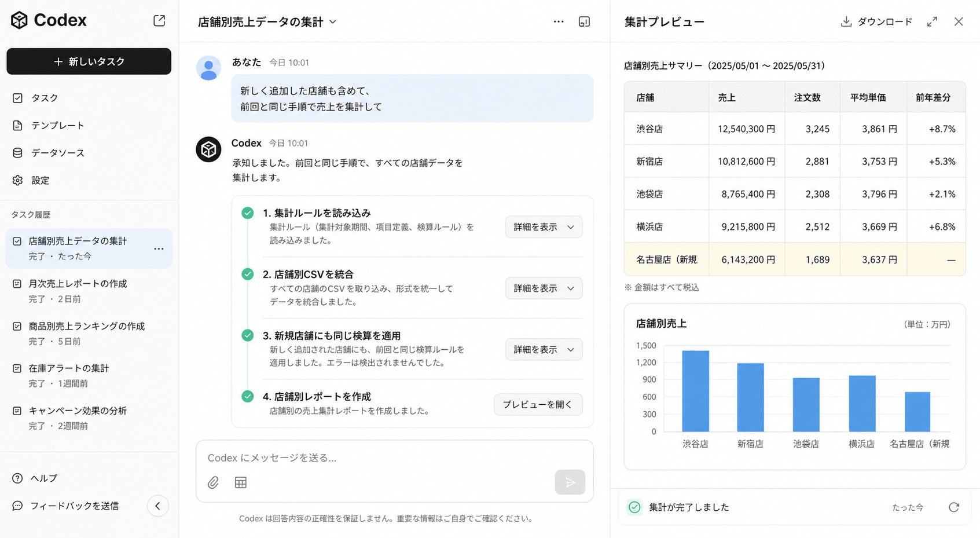Click the green status check for 集計が完了しました

[x=634, y=507]
